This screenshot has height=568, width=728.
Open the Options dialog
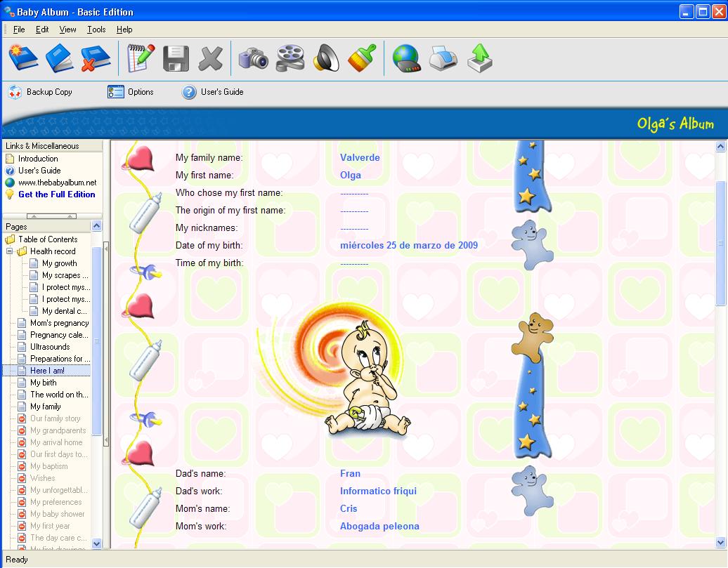pyautogui.click(x=131, y=92)
